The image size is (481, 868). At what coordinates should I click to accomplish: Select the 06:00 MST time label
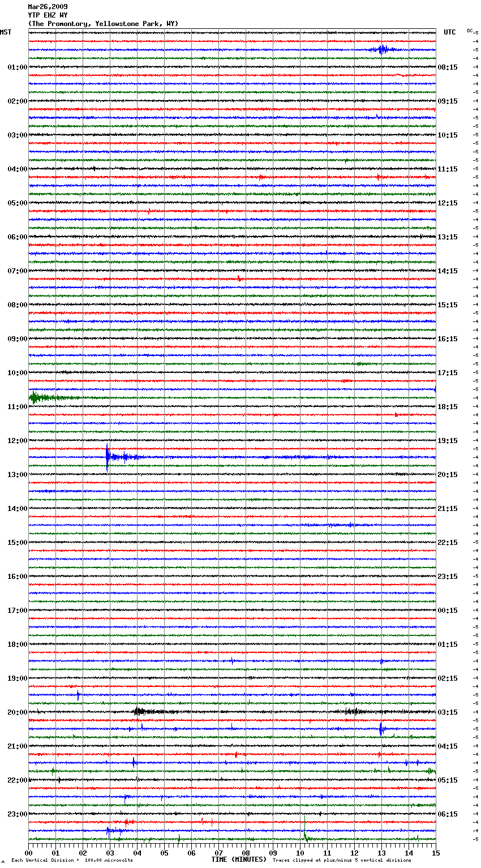[x=18, y=237]
